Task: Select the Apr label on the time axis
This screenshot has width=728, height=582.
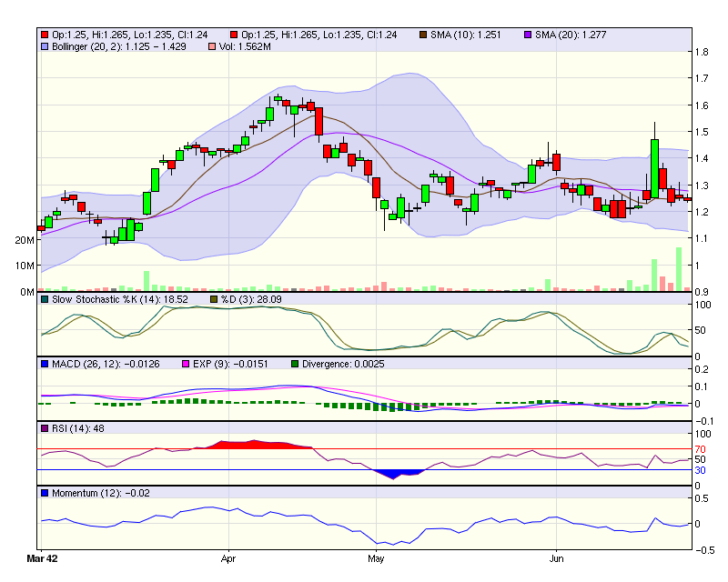Action: (227, 560)
